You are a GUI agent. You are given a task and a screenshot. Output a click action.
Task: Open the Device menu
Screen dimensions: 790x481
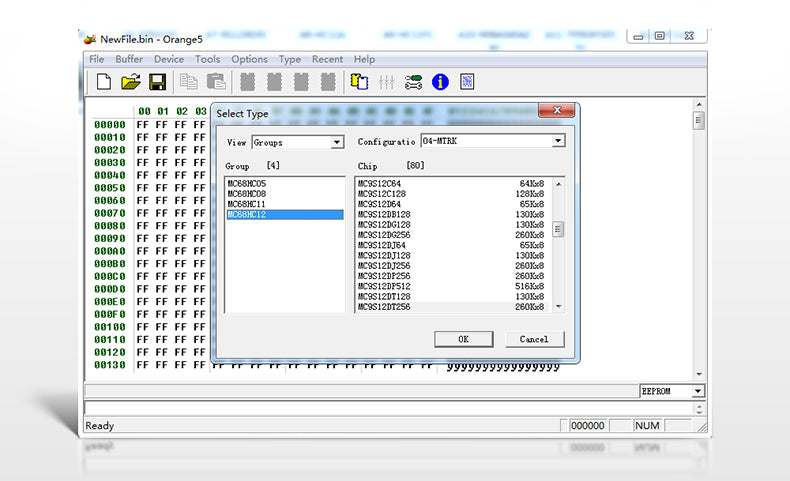169,59
